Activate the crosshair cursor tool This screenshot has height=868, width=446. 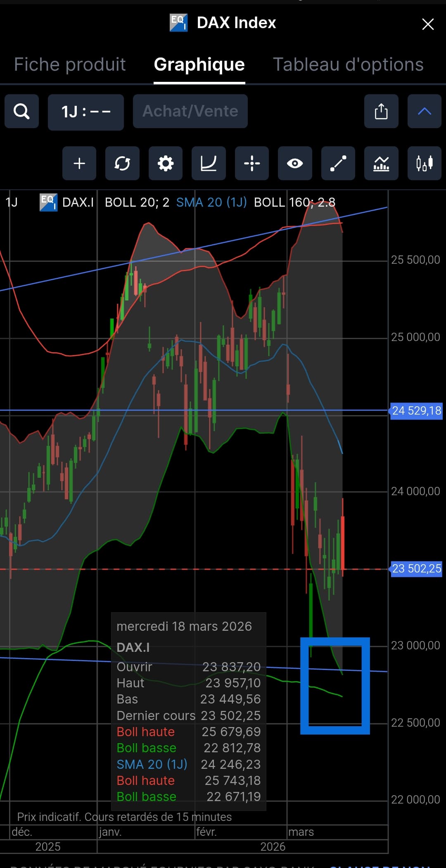point(252,163)
